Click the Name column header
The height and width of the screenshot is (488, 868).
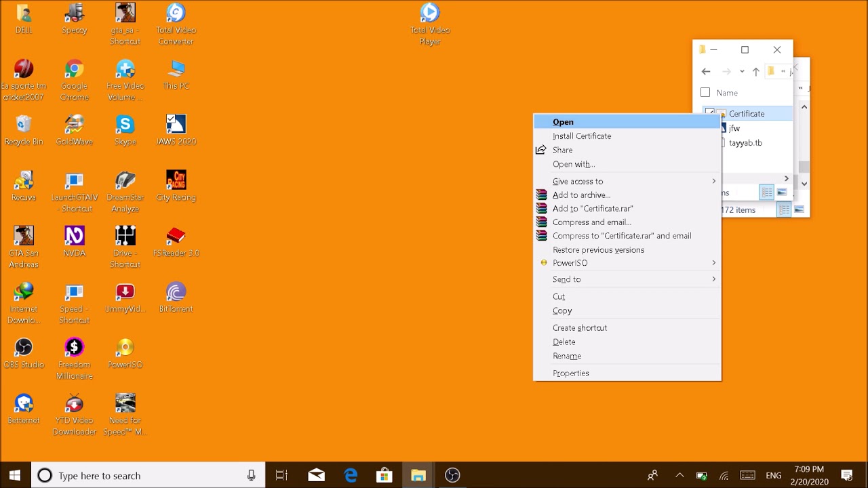[x=727, y=93]
